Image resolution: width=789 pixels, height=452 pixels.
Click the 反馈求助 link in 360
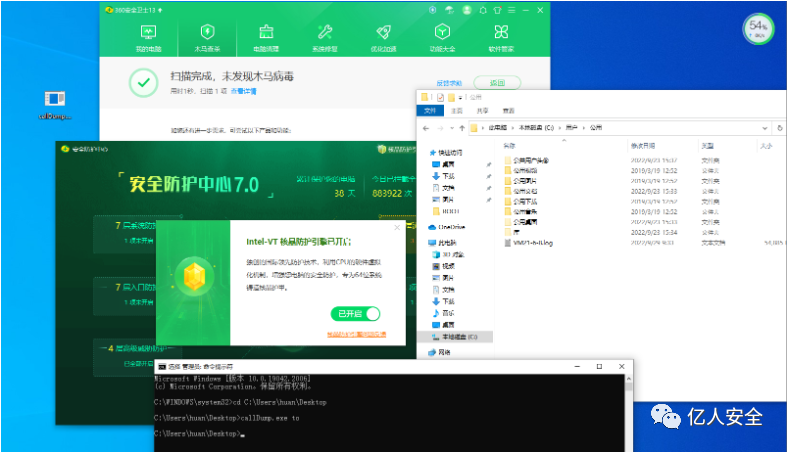[449, 83]
